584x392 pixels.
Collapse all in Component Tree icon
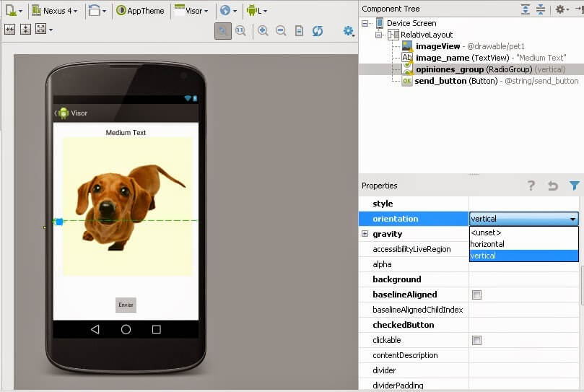(541, 9)
